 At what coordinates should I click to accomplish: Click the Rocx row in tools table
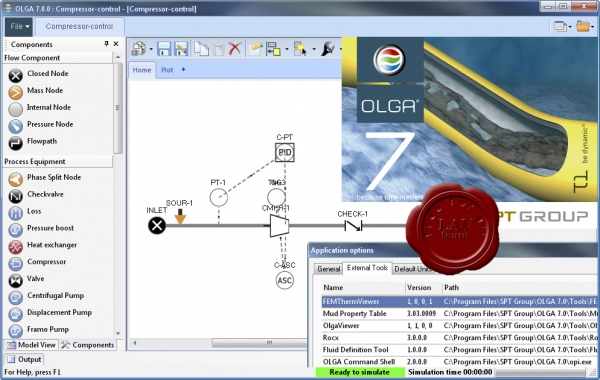tap(459, 338)
